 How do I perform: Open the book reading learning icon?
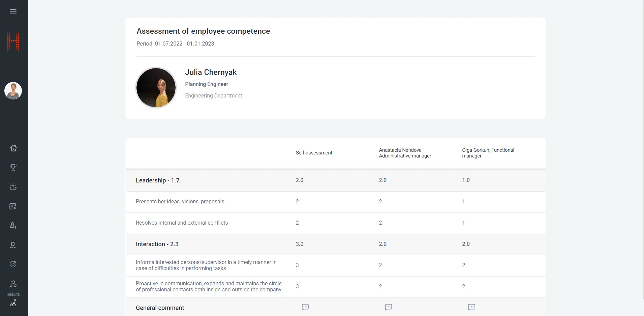point(13,187)
